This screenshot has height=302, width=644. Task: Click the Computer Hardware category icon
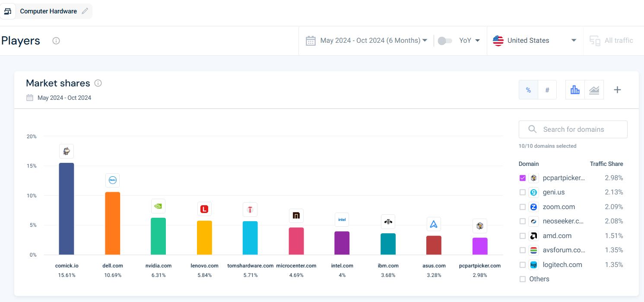coord(7,11)
